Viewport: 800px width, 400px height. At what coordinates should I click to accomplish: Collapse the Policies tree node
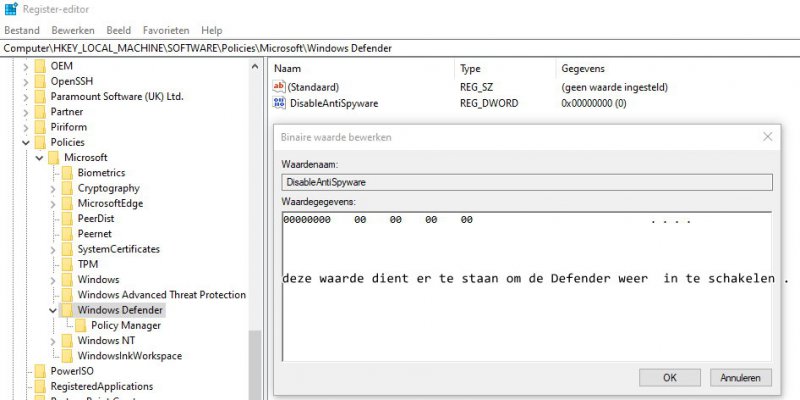pyautogui.click(x=26, y=143)
